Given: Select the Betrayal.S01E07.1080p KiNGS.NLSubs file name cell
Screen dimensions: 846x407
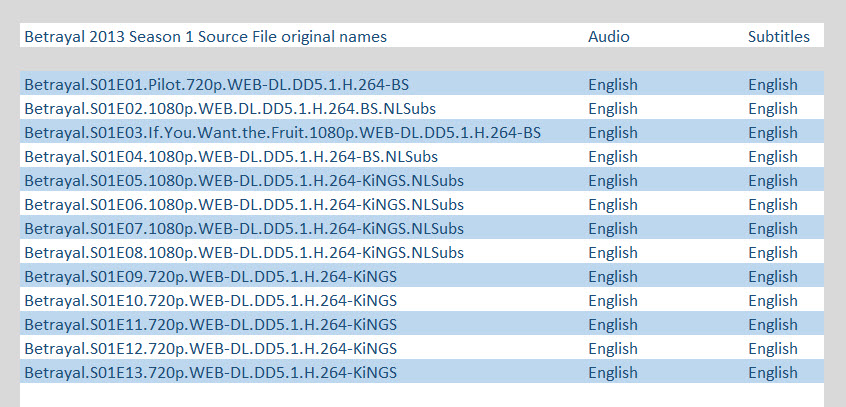Looking at the screenshot, I should tap(244, 229).
